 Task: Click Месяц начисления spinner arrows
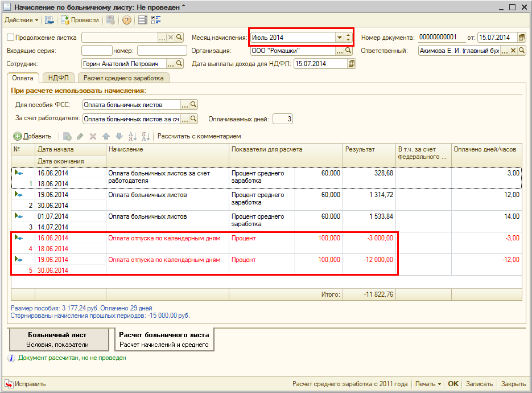(x=349, y=38)
